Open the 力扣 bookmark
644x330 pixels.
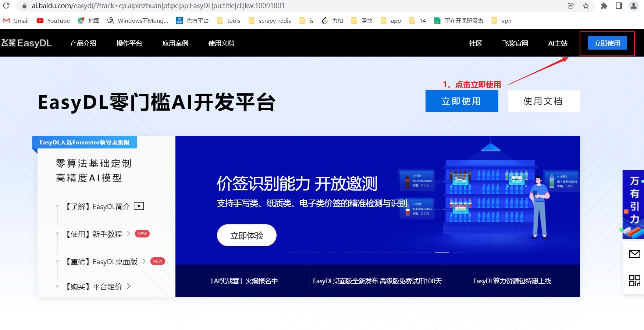(332, 21)
